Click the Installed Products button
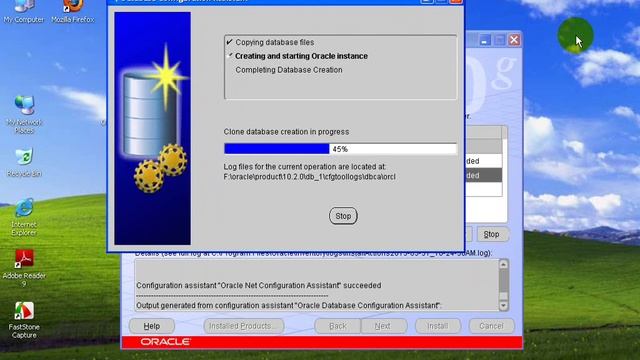This screenshot has height=360, width=640. (x=244, y=326)
